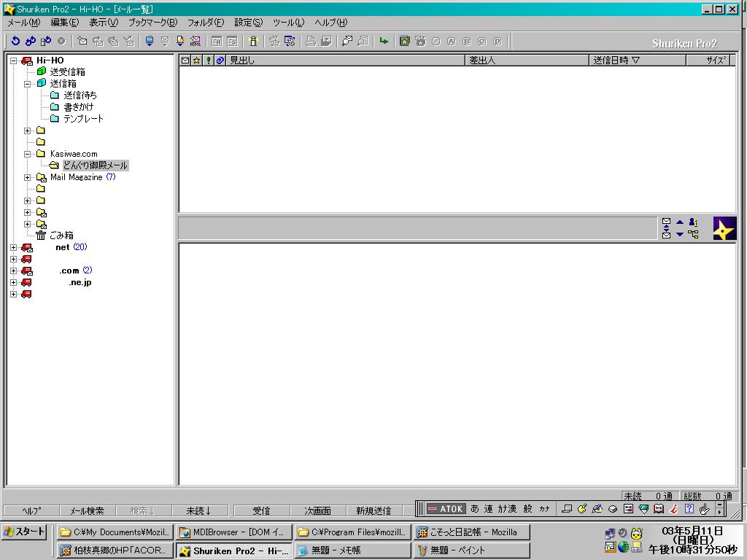
Task: Click the shuriken star logo icon
Action: (x=724, y=228)
